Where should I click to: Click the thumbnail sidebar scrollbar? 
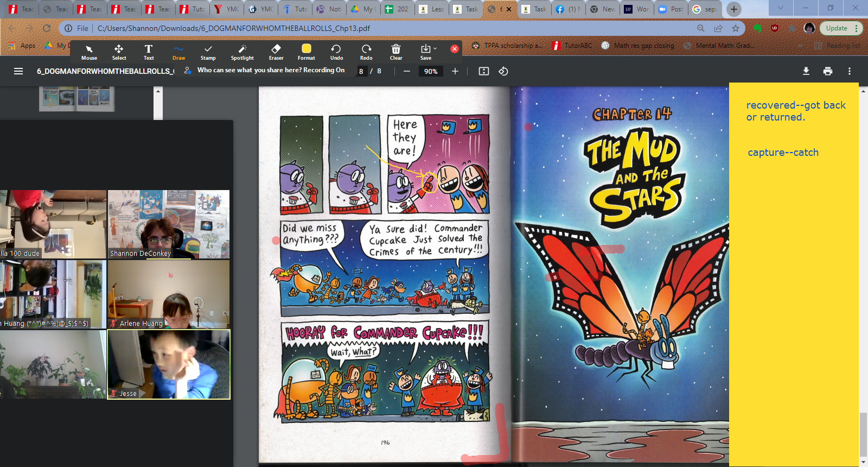point(158,103)
